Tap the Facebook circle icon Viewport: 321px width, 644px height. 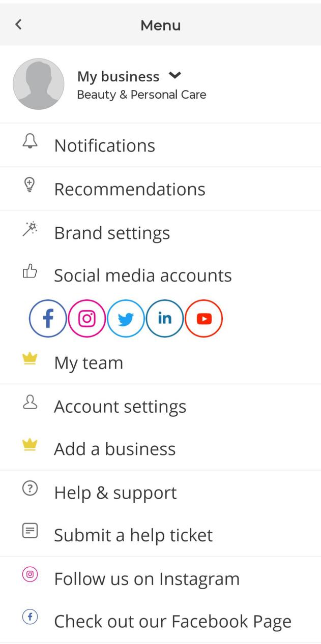tap(48, 319)
